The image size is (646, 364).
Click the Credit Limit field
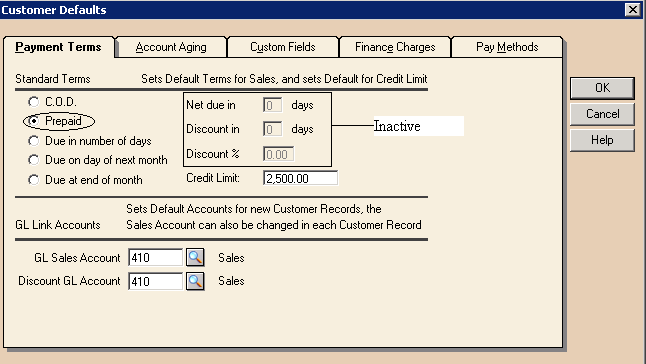[x=300, y=178]
